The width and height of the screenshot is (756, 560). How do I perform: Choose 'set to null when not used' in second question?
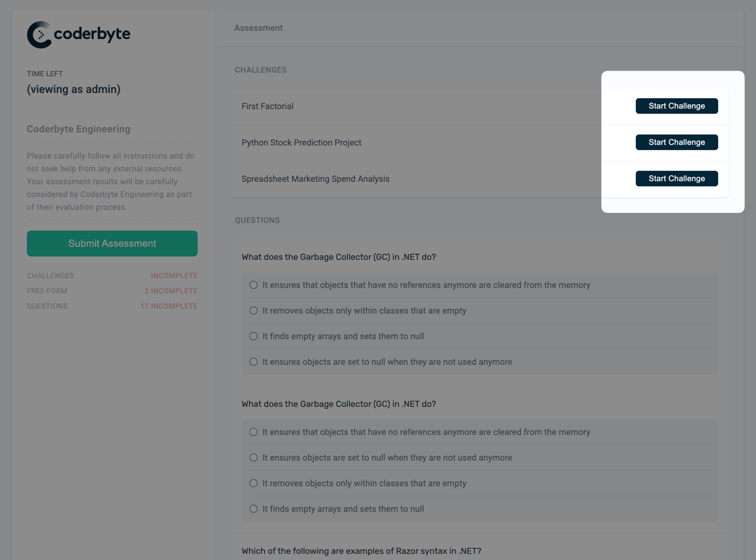pos(254,458)
